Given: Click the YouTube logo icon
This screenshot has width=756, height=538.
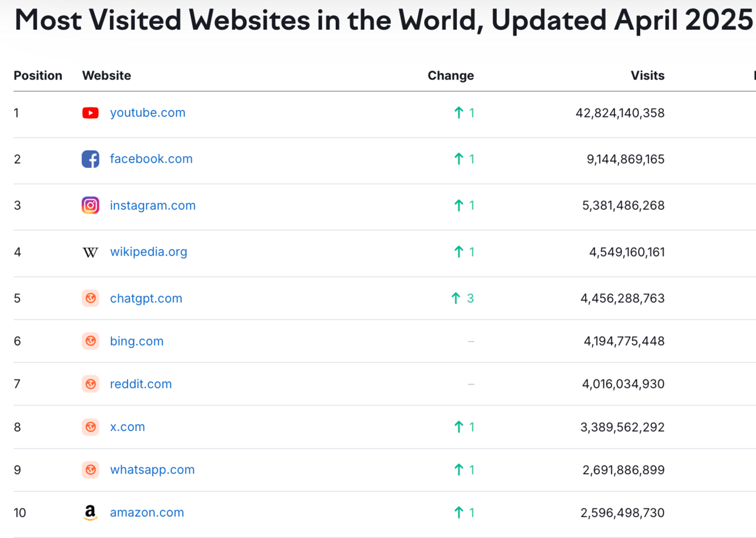Looking at the screenshot, I should [x=90, y=113].
